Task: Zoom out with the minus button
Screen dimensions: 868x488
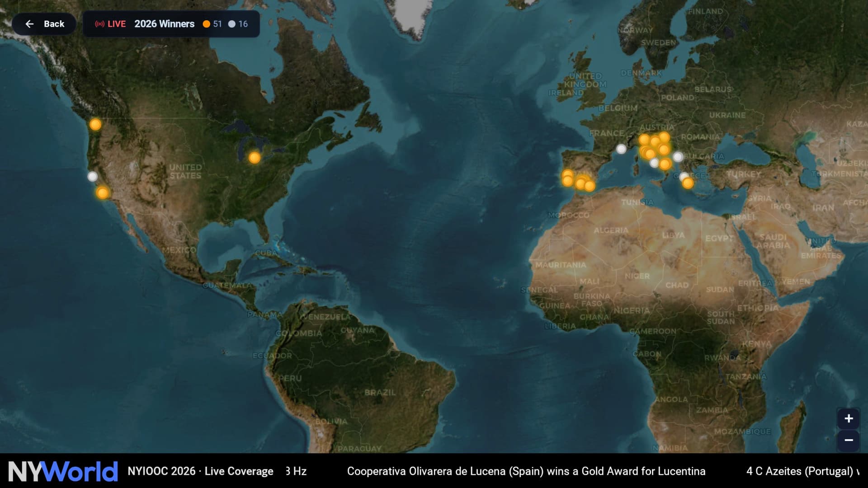Action: coord(849,440)
